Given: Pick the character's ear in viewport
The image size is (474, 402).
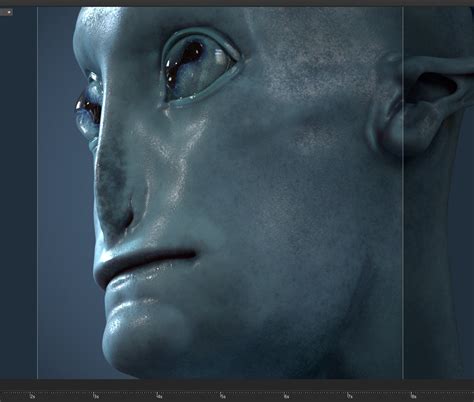Looking at the screenshot, I should [x=417, y=103].
